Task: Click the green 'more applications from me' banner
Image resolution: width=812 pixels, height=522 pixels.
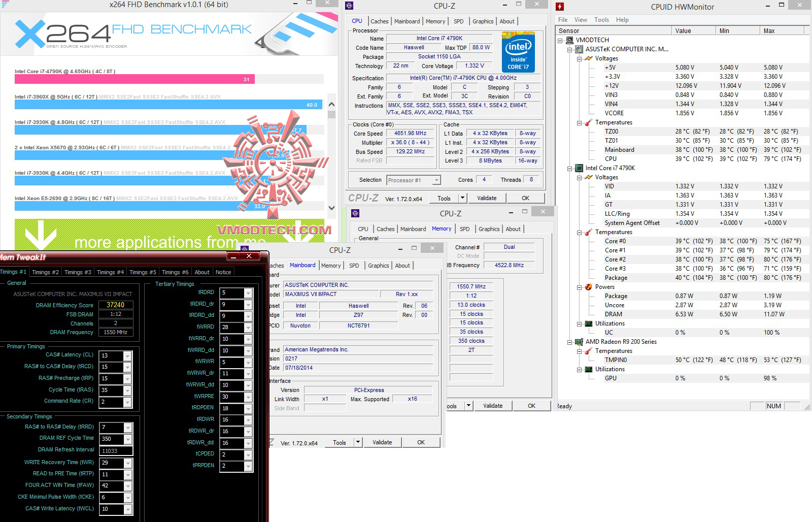Action: click(x=170, y=234)
